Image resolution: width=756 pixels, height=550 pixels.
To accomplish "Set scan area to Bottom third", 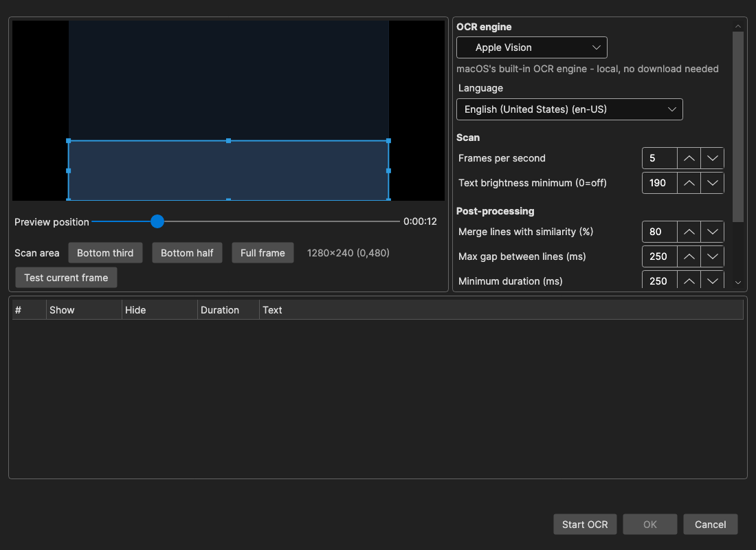I will (x=105, y=253).
